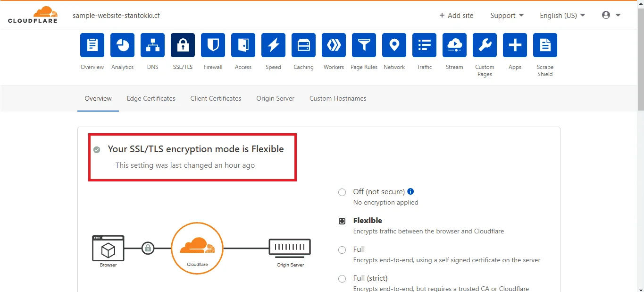The image size is (644, 292).
Task: Click the Add site link
Action: coord(456,15)
